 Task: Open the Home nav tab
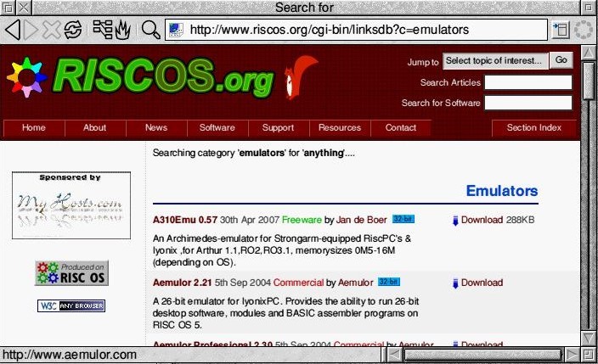click(x=34, y=127)
